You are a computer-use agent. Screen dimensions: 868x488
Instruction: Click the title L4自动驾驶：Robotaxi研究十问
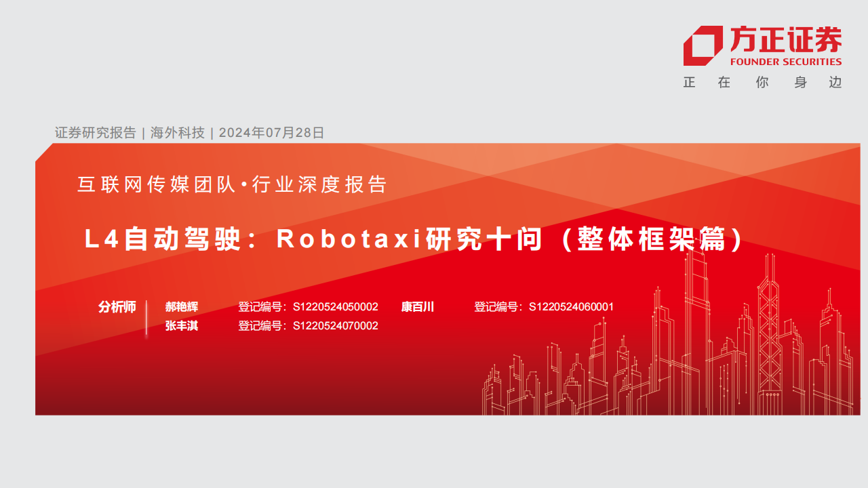(x=313, y=239)
